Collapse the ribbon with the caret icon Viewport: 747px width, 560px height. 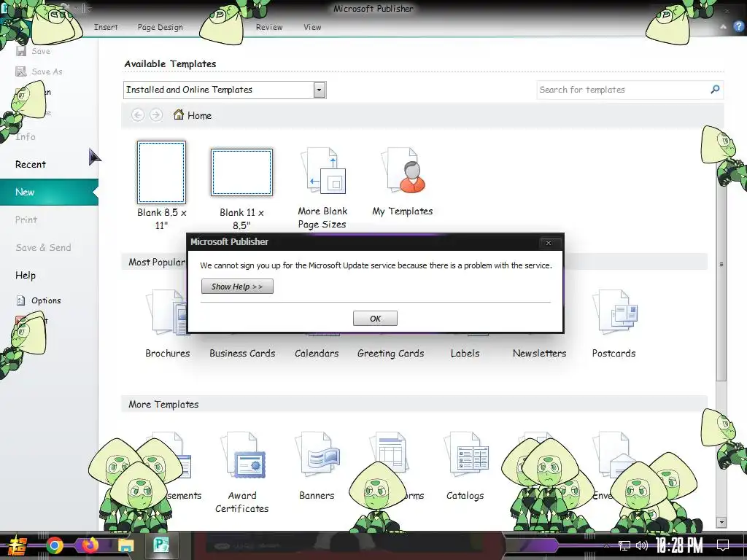723,27
